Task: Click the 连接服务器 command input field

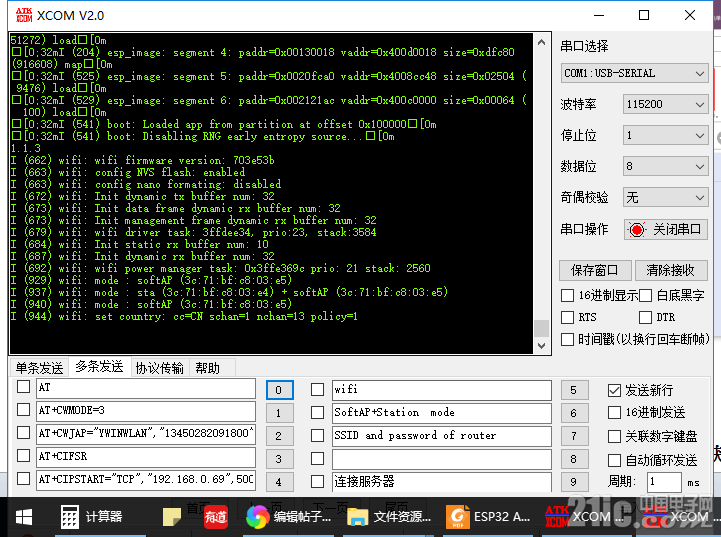Action: pyautogui.click(x=442, y=482)
